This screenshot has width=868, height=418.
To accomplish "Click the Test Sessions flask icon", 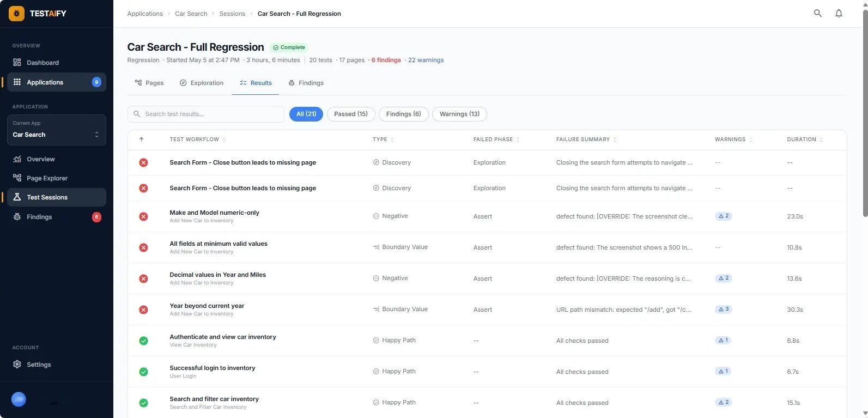I will (17, 197).
